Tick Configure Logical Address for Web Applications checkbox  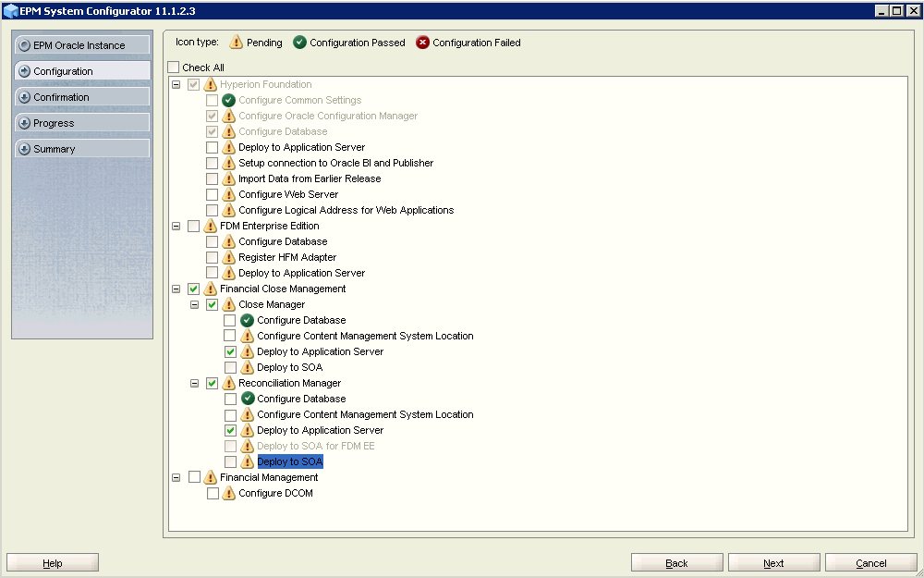tap(213, 210)
